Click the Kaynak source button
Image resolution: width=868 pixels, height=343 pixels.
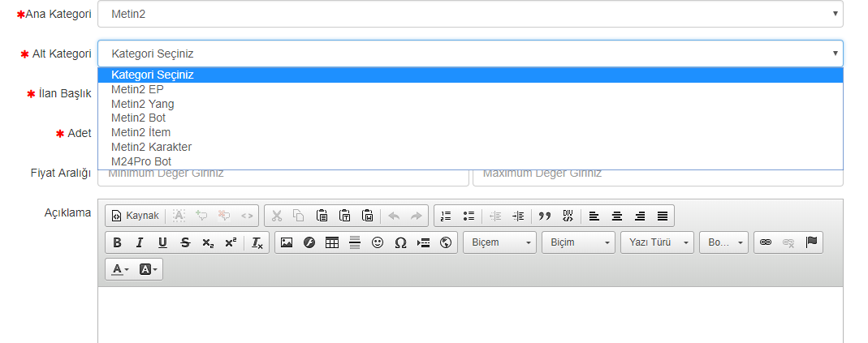coord(135,216)
